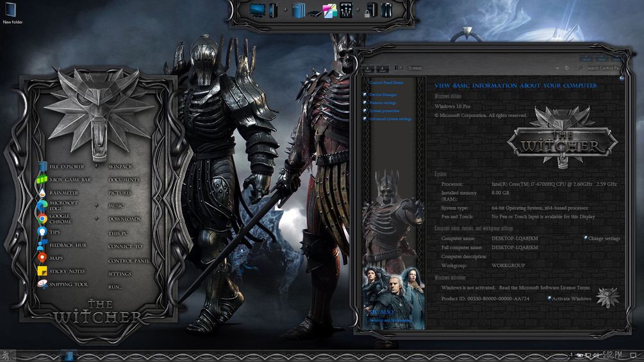Click the WORKGROUP value text
The width and height of the screenshot is (644, 362).
click(508, 265)
